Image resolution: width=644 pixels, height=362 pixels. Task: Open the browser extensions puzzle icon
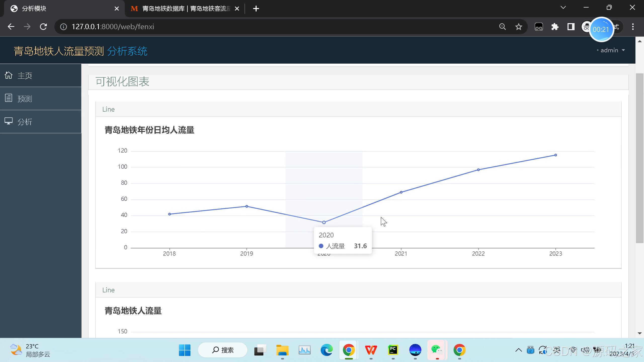click(555, 27)
